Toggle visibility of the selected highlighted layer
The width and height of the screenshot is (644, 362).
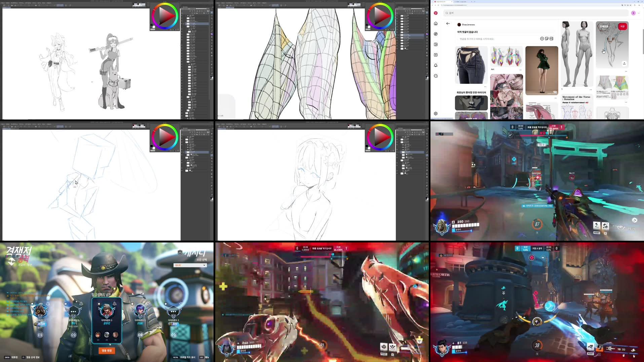point(182,24)
